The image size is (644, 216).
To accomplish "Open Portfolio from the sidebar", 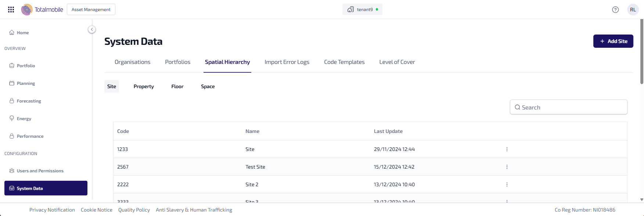I will (x=26, y=66).
